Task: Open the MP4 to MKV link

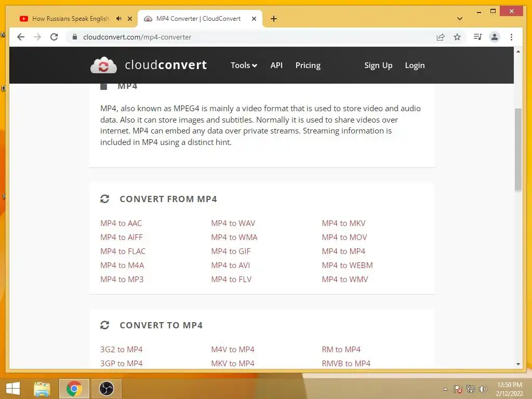Action: (344, 223)
